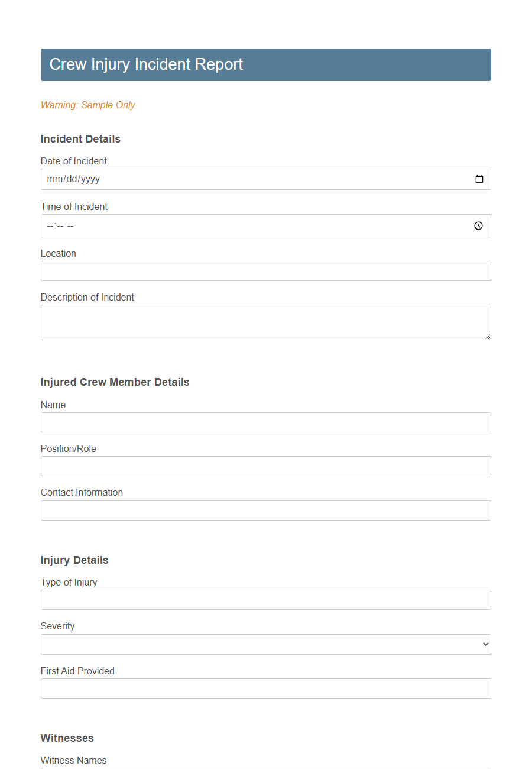The image size is (532, 769).
Task: Click the Crew Injury Incident Report header
Action: [x=145, y=64]
